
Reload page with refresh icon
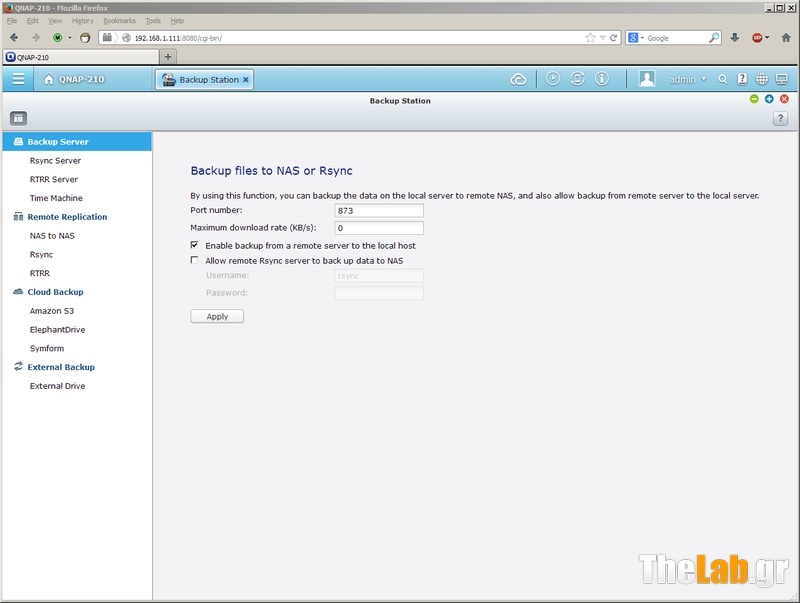tap(613, 38)
